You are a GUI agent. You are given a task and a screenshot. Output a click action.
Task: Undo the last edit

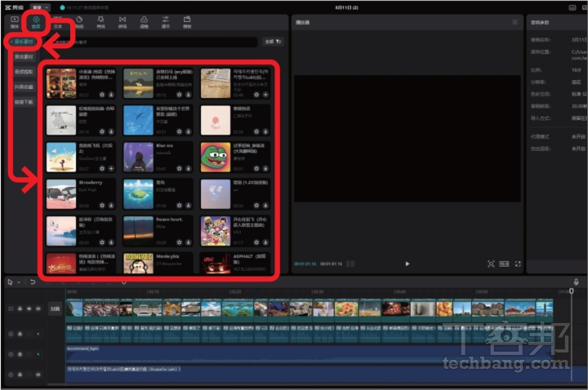(x=33, y=281)
